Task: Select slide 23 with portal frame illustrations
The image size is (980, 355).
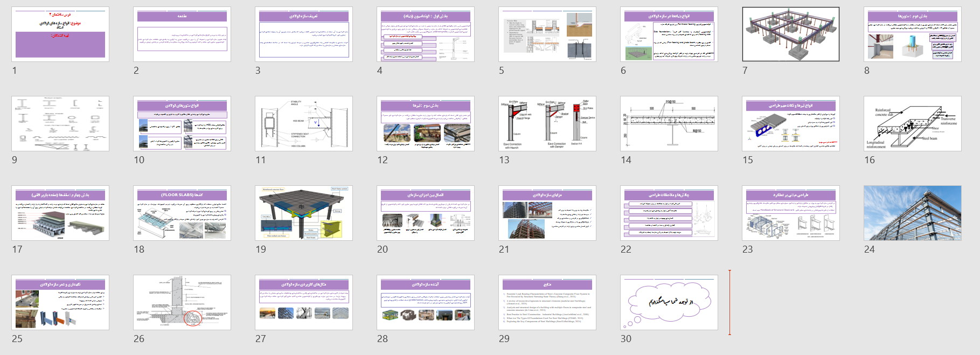Action: (x=791, y=213)
